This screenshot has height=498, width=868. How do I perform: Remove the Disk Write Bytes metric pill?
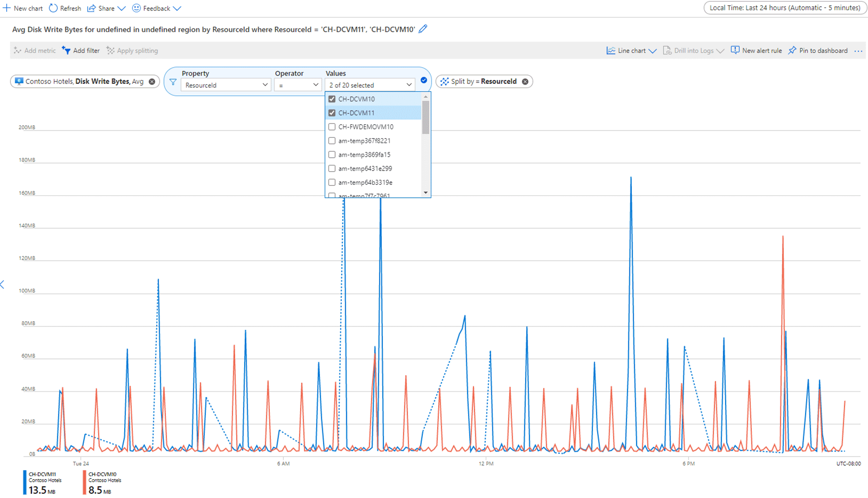click(x=152, y=81)
